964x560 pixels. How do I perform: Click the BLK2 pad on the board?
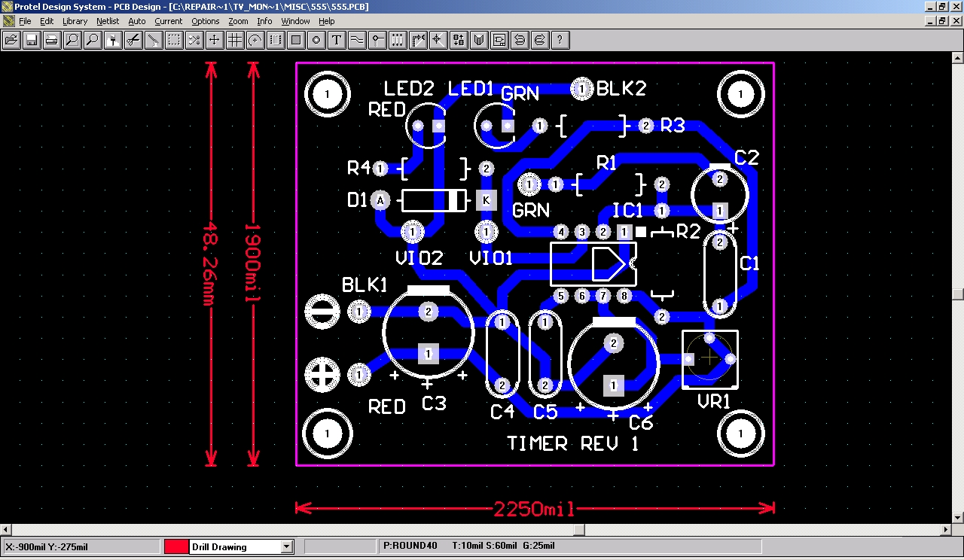(x=581, y=89)
